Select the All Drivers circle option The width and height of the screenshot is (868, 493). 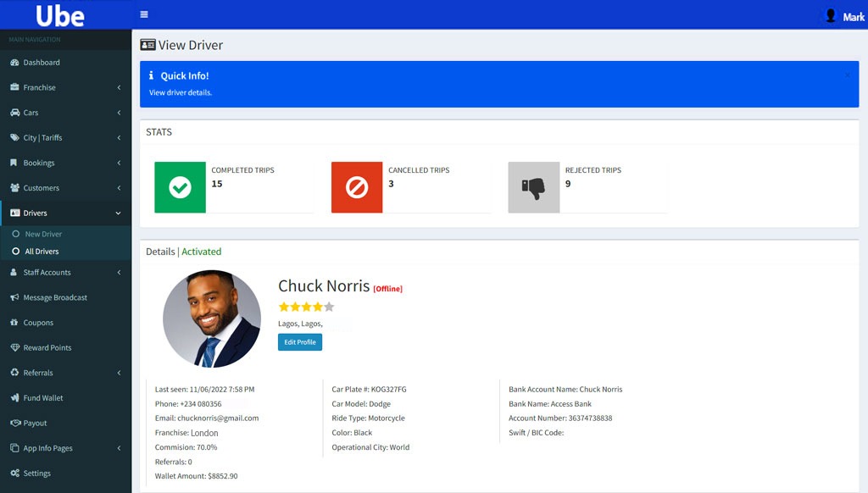point(15,252)
